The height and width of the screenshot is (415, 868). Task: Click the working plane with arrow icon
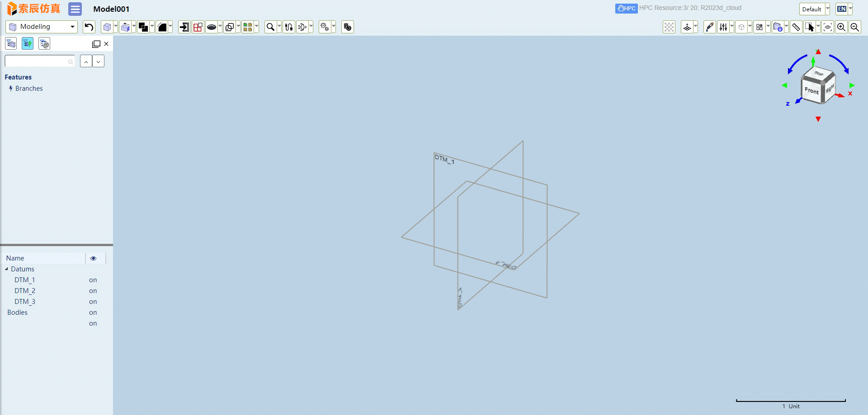(687, 27)
